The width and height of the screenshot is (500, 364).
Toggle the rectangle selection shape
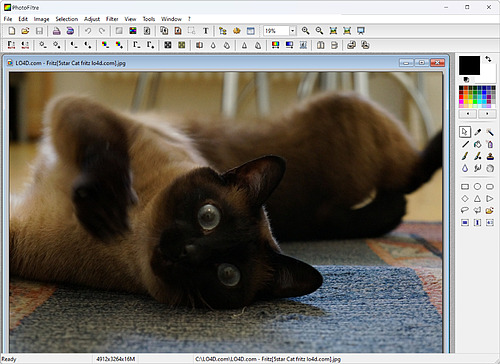tap(465, 186)
